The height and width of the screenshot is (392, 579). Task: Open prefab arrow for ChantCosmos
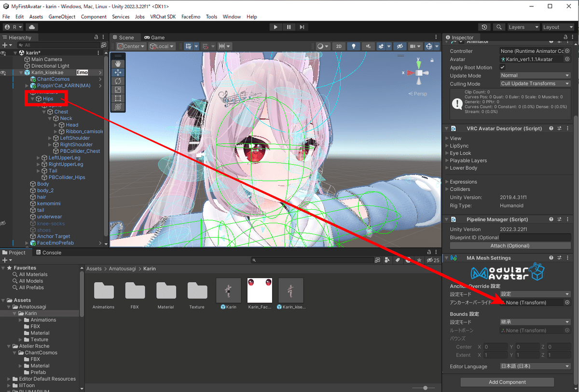click(x=100, y=79)
